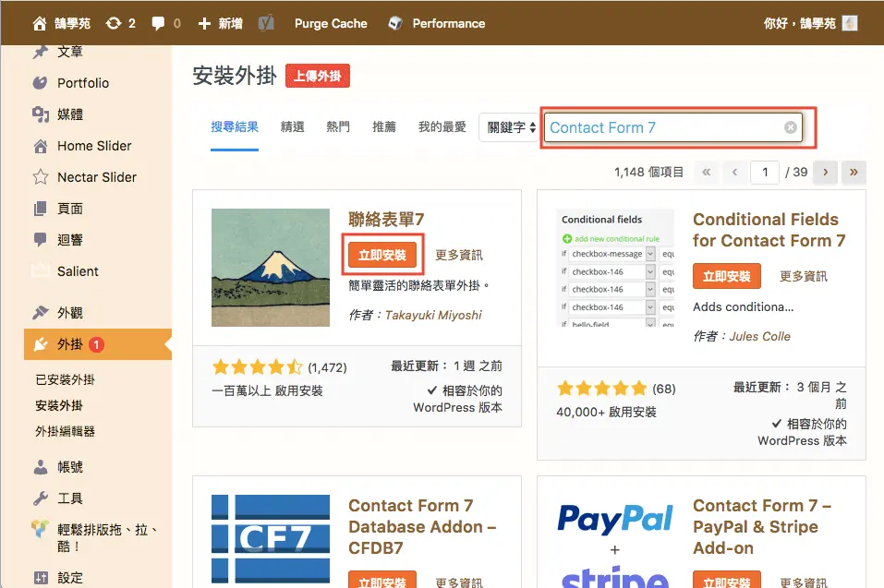
Task: Click the 1,472 ratings count of 聯絡表單7
Action: [327, 367]
